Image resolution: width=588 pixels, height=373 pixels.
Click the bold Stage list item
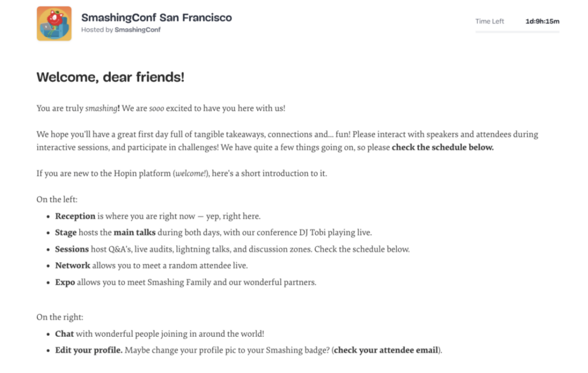click(65, 232)
